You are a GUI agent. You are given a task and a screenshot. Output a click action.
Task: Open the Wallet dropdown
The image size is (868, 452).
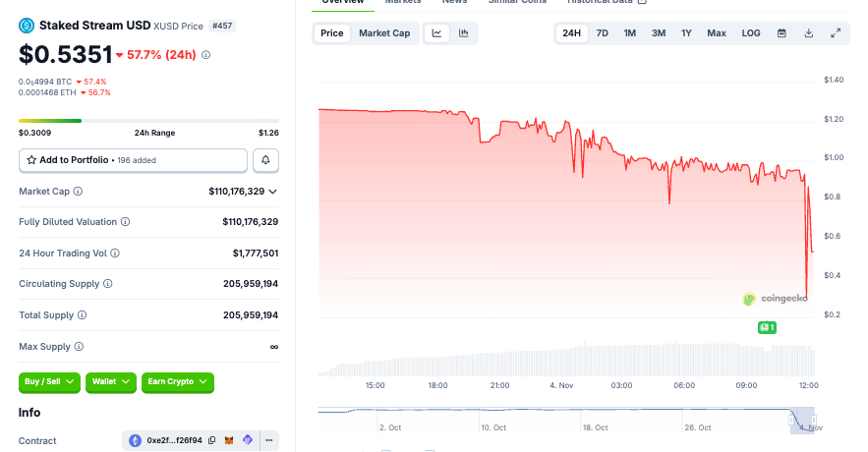(110, 381)
